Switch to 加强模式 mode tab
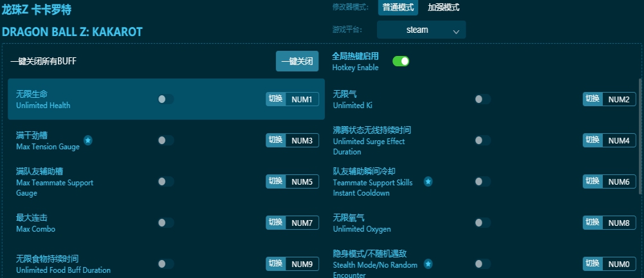This screenshot has height=278, width=644. pyautogui.click(x=443, y=7)
